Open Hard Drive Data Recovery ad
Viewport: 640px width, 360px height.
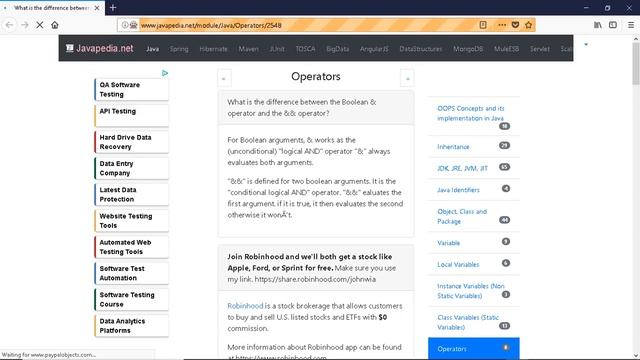[x=131, y=142]
